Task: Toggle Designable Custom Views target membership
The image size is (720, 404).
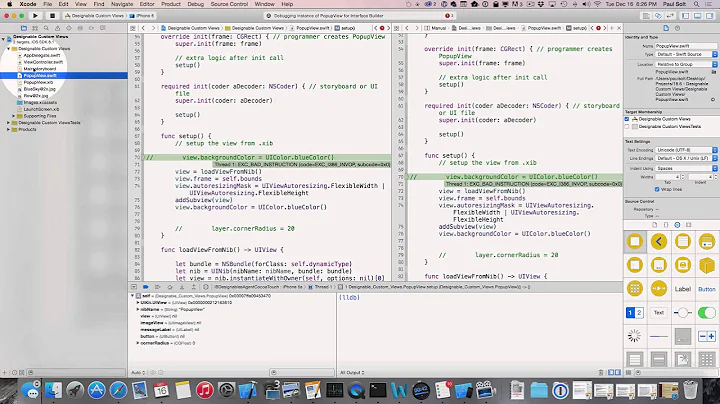Action: tap(627, 119)
